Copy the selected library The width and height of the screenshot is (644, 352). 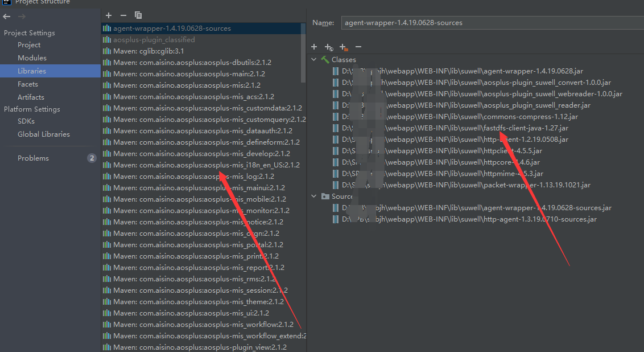click(138, 15)
